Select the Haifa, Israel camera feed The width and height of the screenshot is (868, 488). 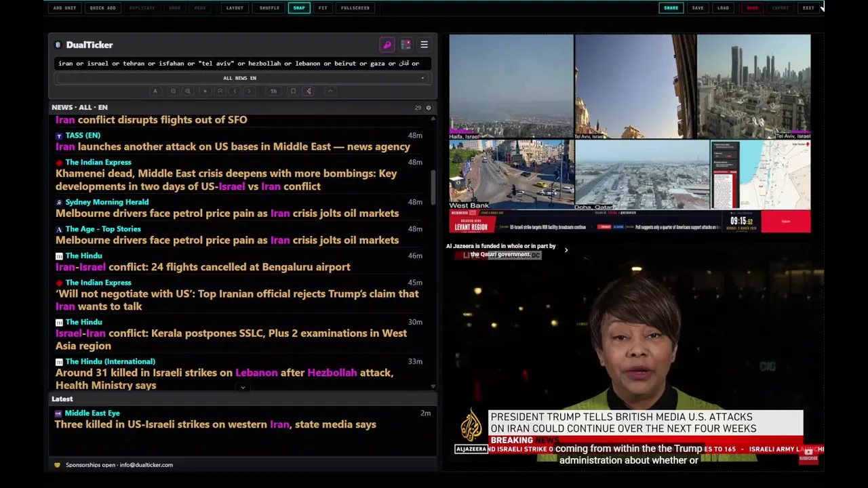pos(511,87)
